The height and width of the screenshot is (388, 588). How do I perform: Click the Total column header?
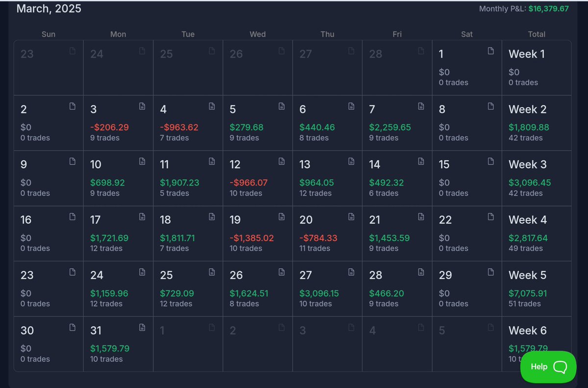pyautogui.click(x=537, y=34)
